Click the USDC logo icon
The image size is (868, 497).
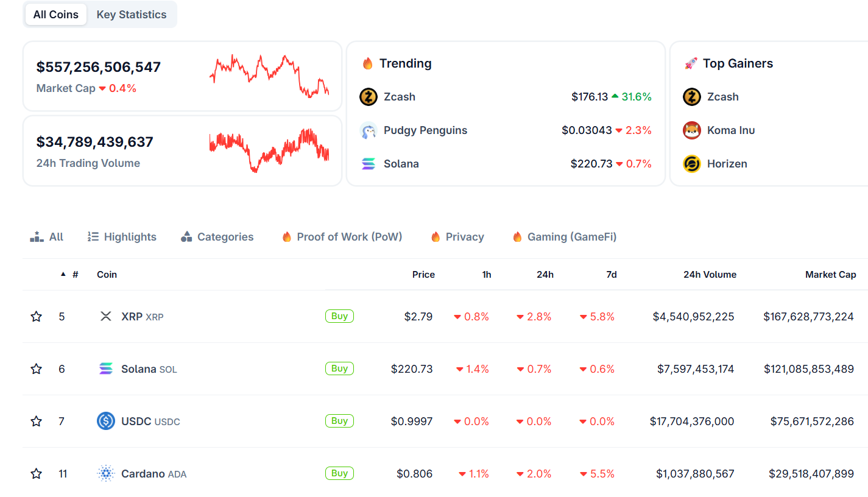coord(106,421)
